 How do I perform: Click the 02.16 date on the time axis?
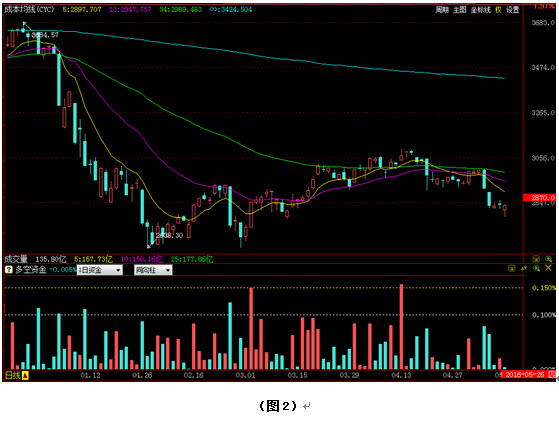[194, 375]
